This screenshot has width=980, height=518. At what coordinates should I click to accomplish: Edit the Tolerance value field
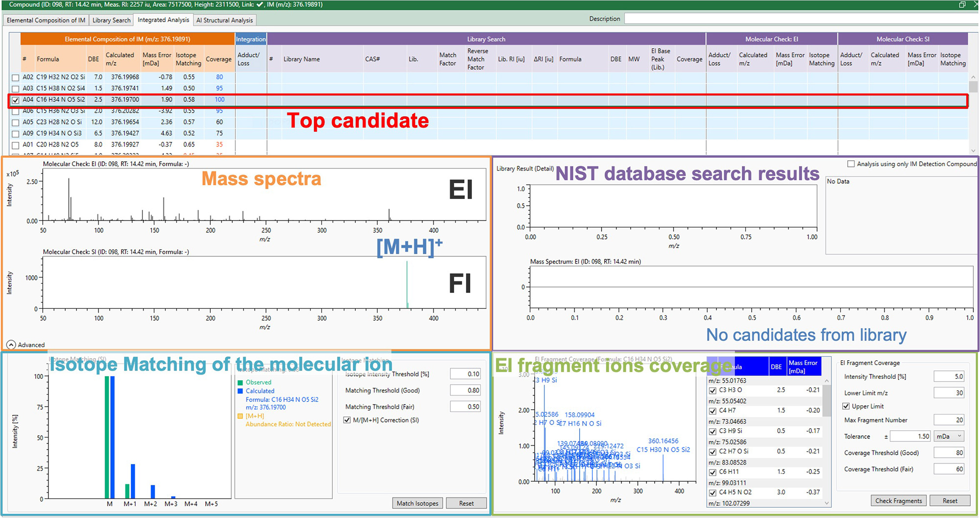[x=910, y=436]
